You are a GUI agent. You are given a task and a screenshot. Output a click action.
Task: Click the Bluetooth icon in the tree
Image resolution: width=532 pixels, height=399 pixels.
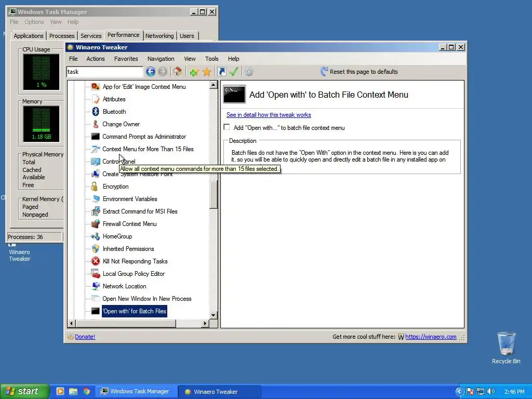pos(96,112)
